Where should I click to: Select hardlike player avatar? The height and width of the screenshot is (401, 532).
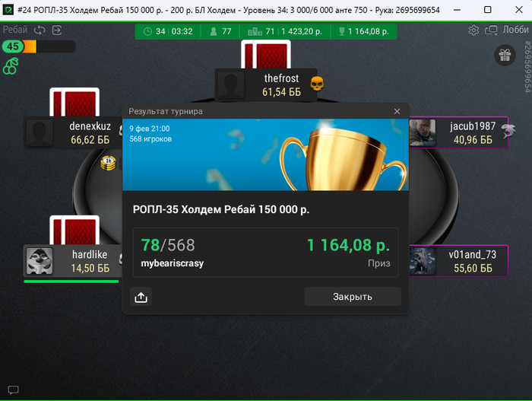pos(40,261)
